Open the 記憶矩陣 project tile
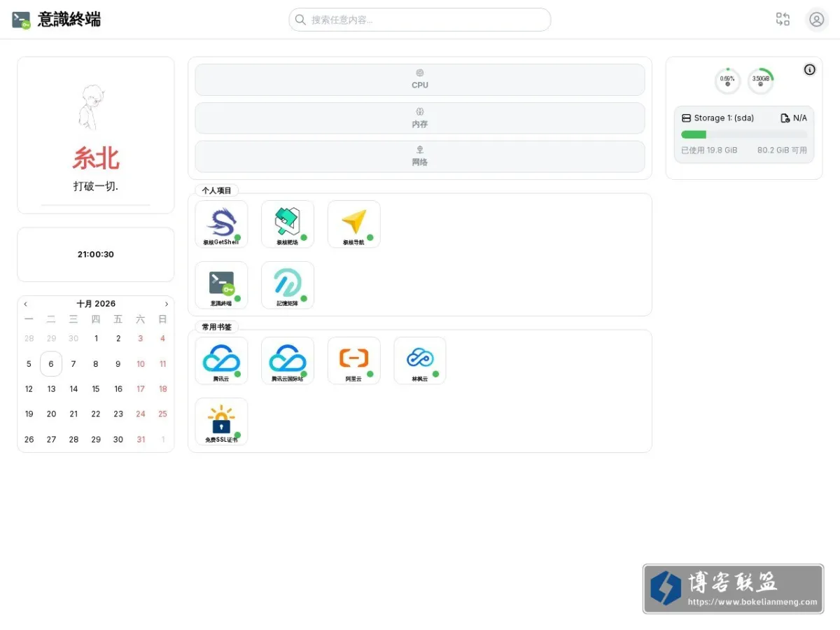 [x=288, y=285]
